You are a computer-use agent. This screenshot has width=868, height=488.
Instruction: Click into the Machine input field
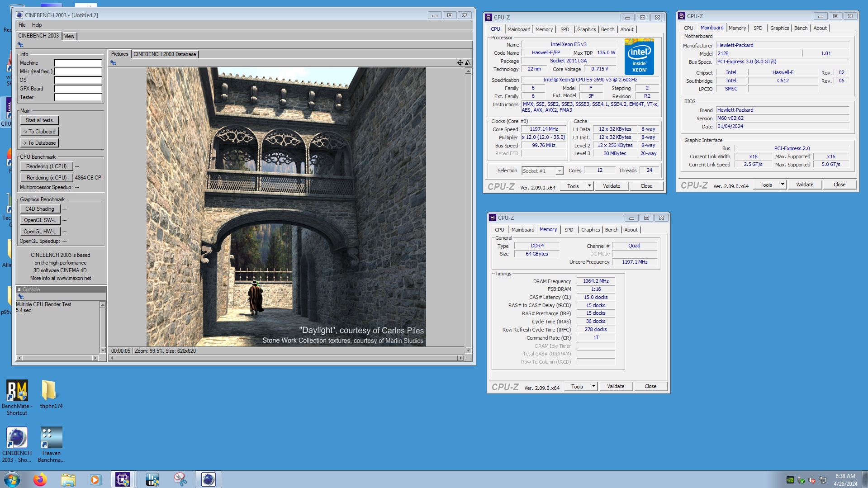click(78, 63)
